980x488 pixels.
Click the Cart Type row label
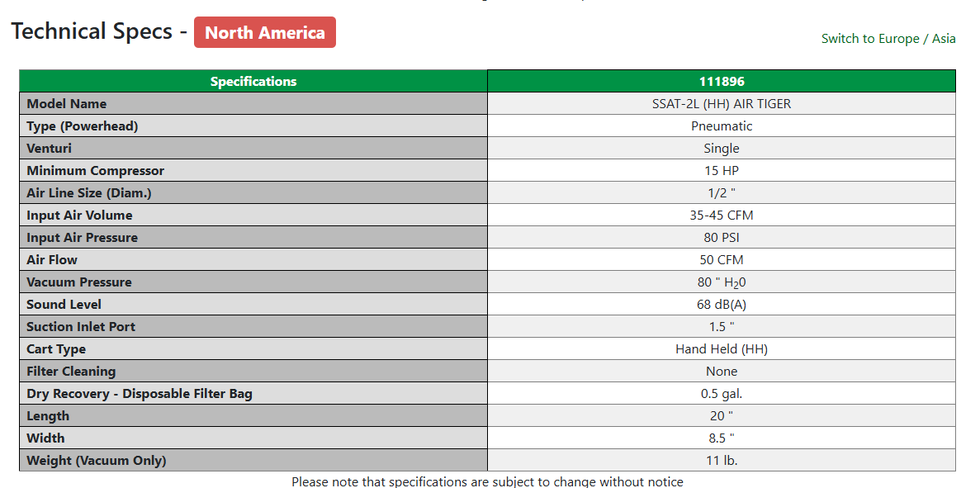click(253, 349)
